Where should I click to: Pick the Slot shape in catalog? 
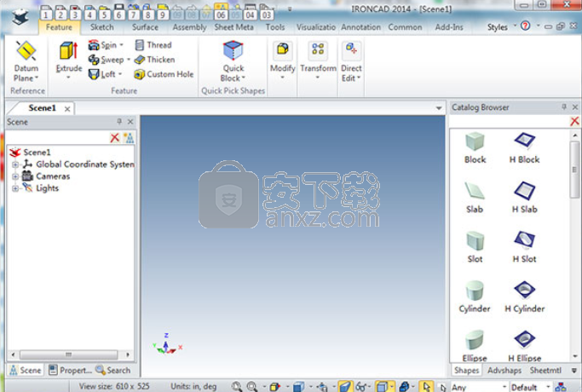pyautogui.click(x=475, y=247)
